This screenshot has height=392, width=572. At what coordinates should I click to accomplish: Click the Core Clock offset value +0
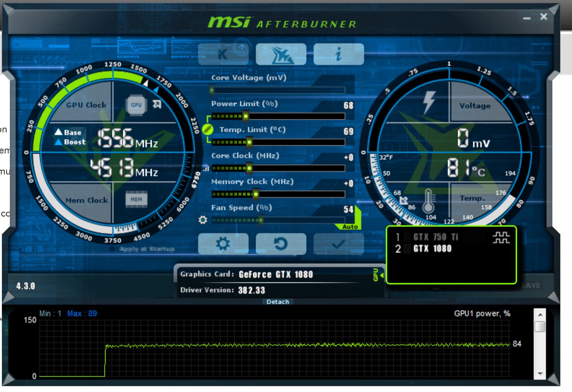(x=349, y=157)
